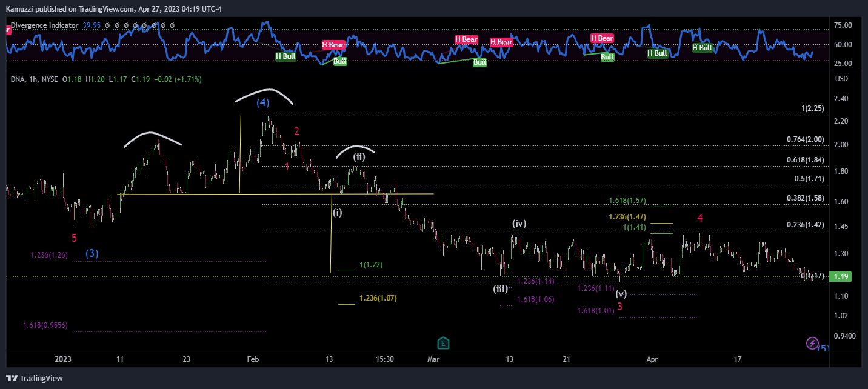Select the blue wave label (4)

(262, 102)
